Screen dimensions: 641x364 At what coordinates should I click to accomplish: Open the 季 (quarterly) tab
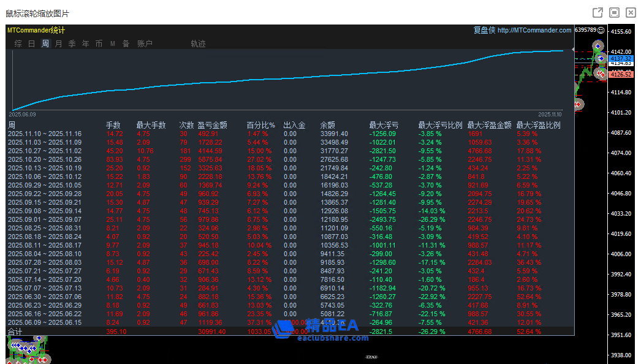click(72, 44)
